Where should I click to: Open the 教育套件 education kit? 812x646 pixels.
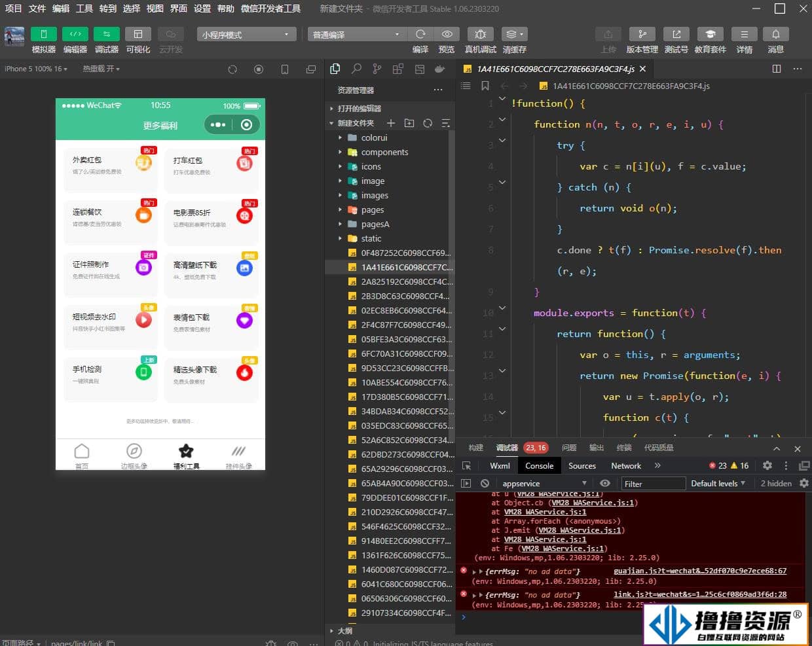(x=710, y=34)
